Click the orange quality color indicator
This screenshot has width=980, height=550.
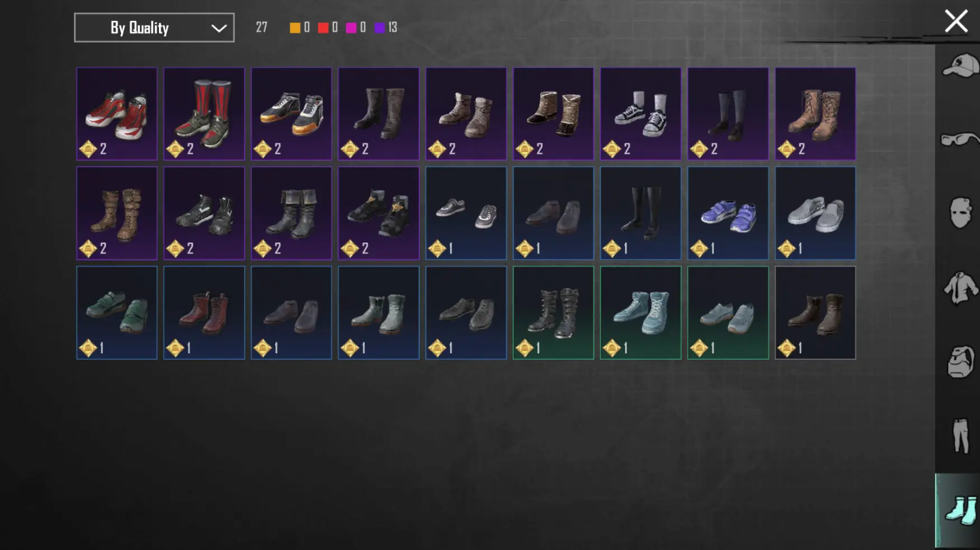click(x=295, y=27)
